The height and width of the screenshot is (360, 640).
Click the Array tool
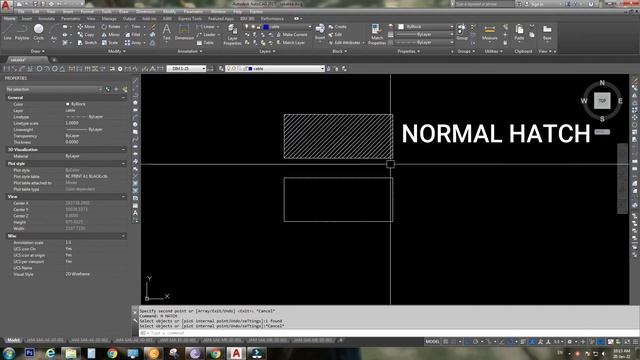pyautogui.click(x=133, y=42)
